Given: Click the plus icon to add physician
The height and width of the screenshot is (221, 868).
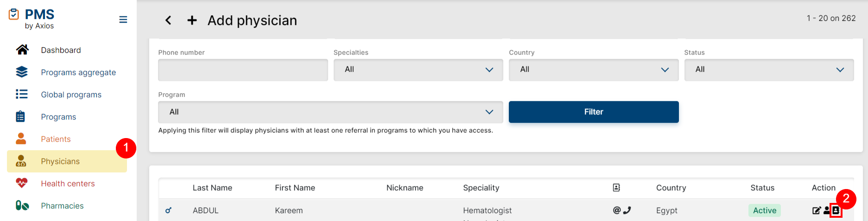Looking at the screenshot, I should pyautogui.click(x=192, y=20).
